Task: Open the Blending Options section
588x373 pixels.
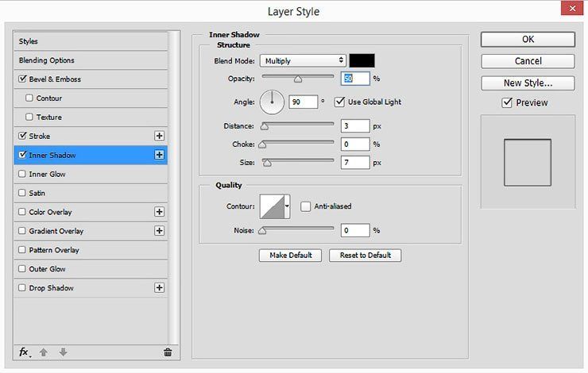Action: 91,60
